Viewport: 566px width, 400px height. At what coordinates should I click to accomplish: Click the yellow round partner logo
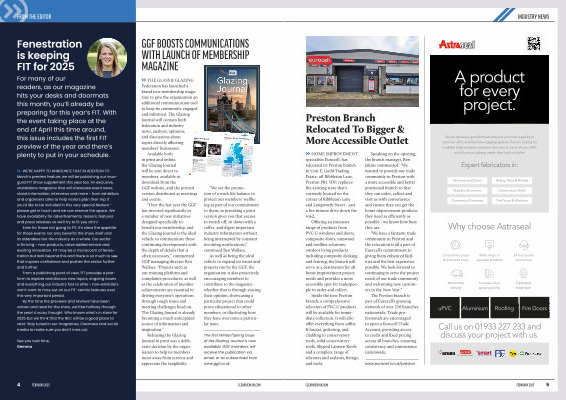click(x=513, y=353)
